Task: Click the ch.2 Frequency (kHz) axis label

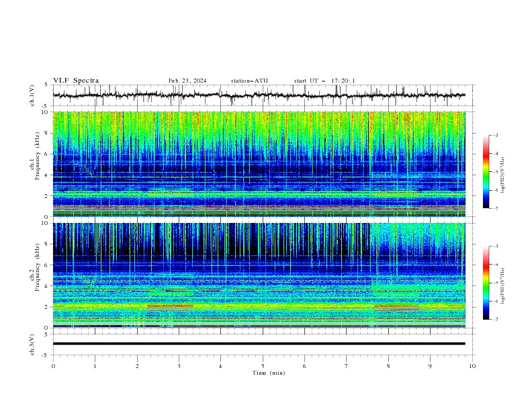Action: click(x=34, y=267)
